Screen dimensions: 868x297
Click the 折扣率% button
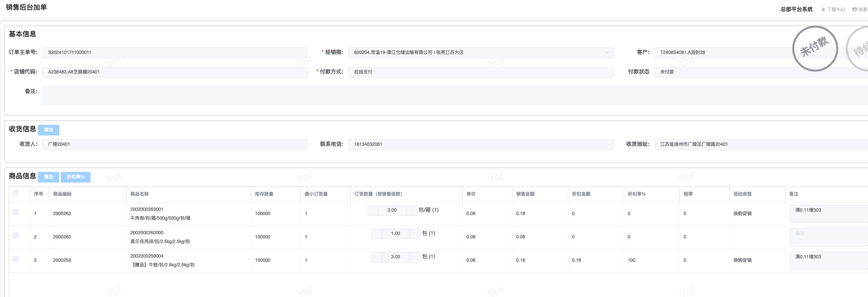76,177
